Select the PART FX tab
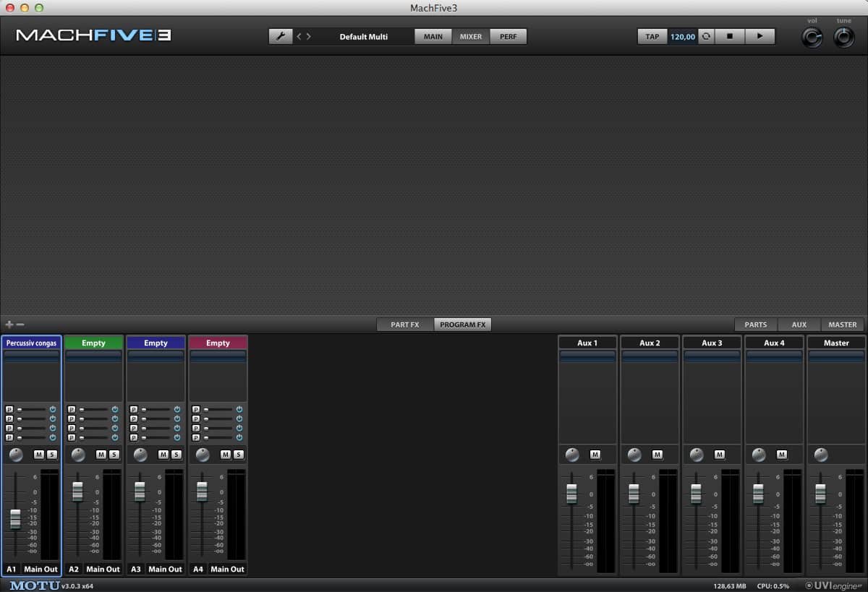 click(405, 325)
